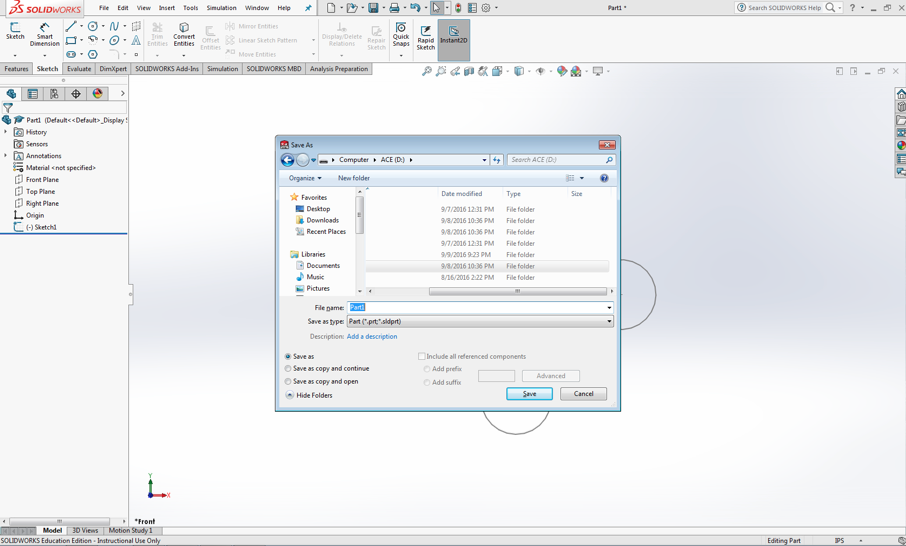The height and width of the screenshot is (546, 906).
Task: Activate Smart Dimension tool
Action: pyautogui.click(x=44, y=35)
